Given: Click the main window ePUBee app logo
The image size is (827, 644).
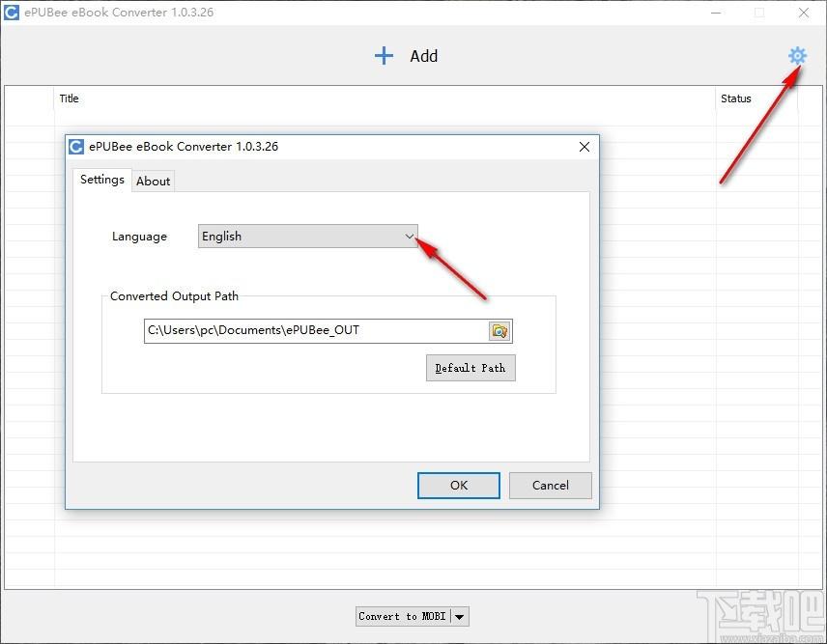Looking at the screenshot, I should pyautogui.click(x=11, y=13).
